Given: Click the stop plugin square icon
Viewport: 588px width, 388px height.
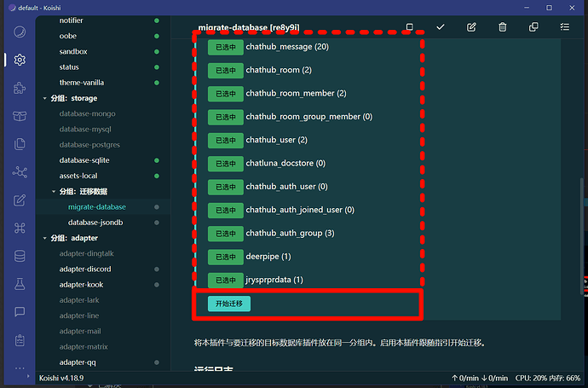Looking at the screenshot, I should click(x=410, y=27).
